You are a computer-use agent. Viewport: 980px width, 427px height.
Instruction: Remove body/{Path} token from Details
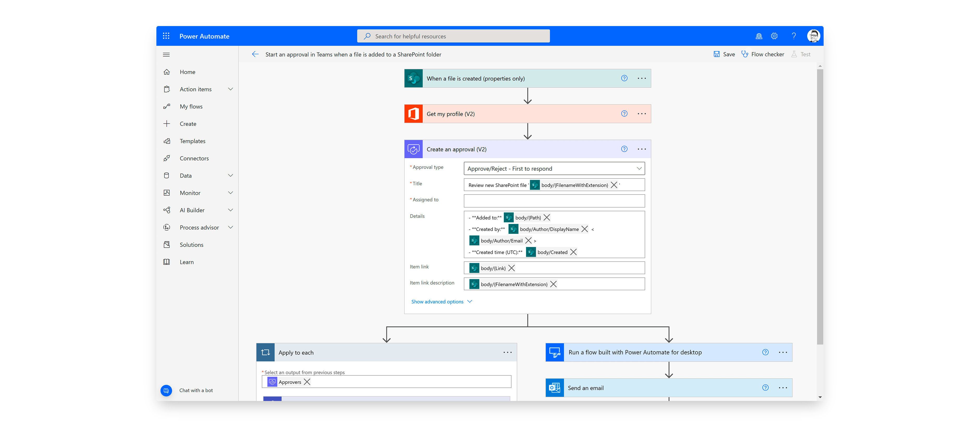(547, 218)
